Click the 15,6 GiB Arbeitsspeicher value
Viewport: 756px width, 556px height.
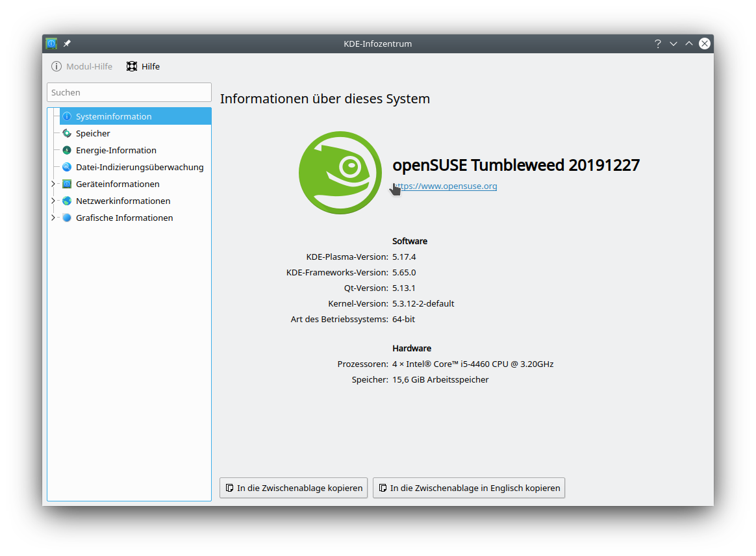[440, 379]
